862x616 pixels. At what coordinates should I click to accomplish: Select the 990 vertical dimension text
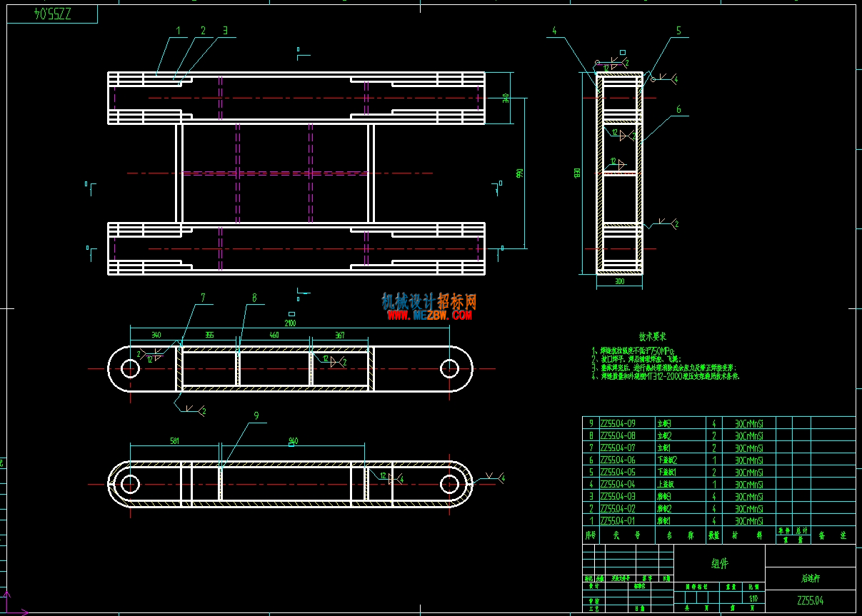[x=520, y=173]
